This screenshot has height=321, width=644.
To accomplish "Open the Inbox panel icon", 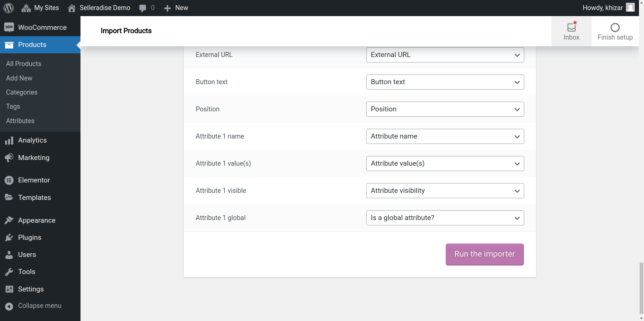I will point(571,28).
